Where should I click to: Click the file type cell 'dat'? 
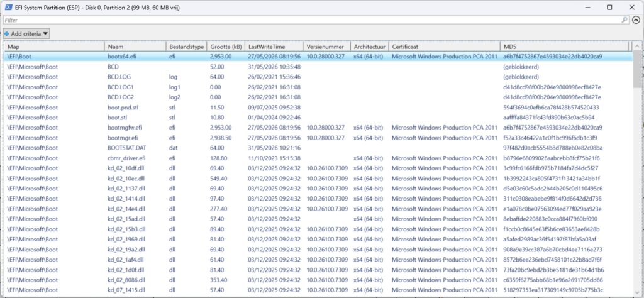pyautogui.click(x=172, y=148)
